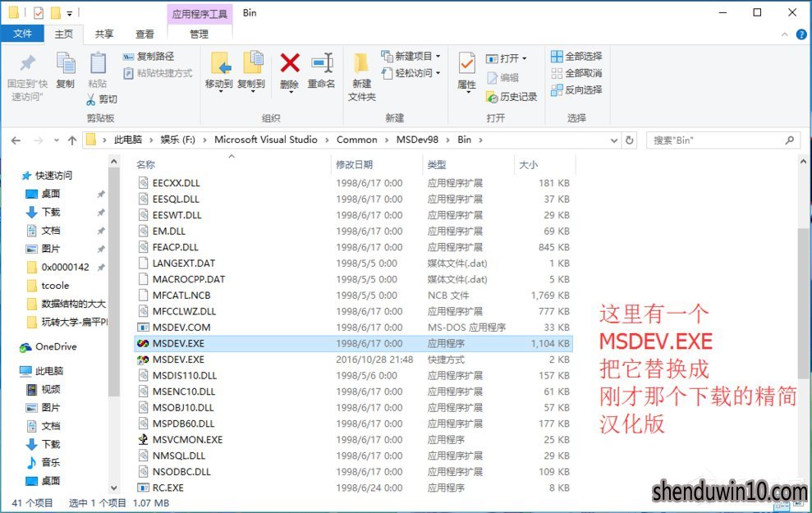The width and height of the screenshot is (812, 513).
Task: Click the file list vertical scrollbar
Action: [x=803, y=303]
